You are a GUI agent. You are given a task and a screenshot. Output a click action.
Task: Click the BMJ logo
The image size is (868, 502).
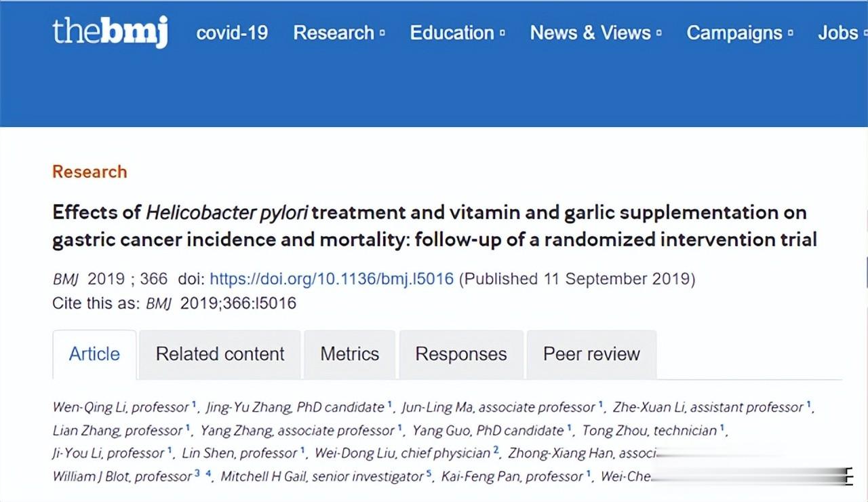click(110, 32)
